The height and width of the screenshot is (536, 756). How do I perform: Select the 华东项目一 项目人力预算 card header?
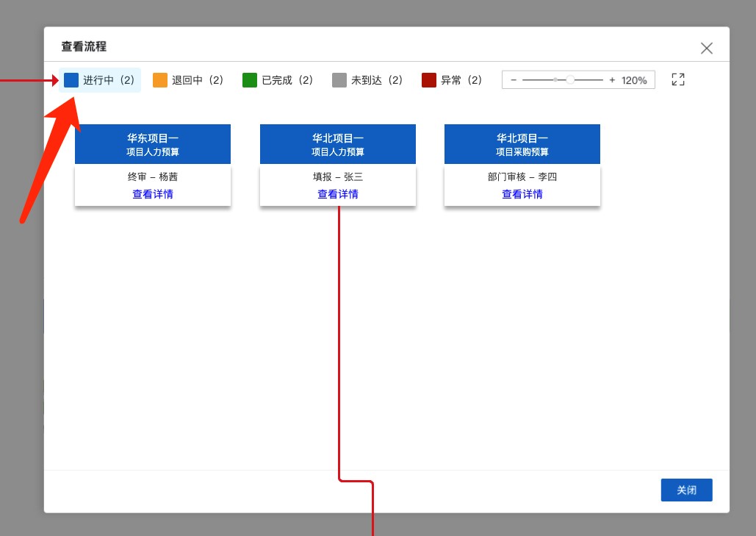(153, 144)
